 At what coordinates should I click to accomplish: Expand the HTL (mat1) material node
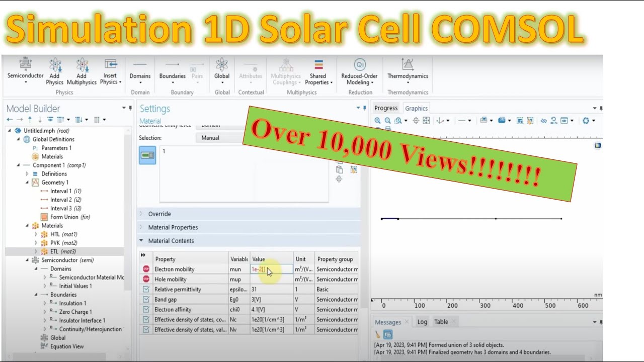(x=36, y=234)
